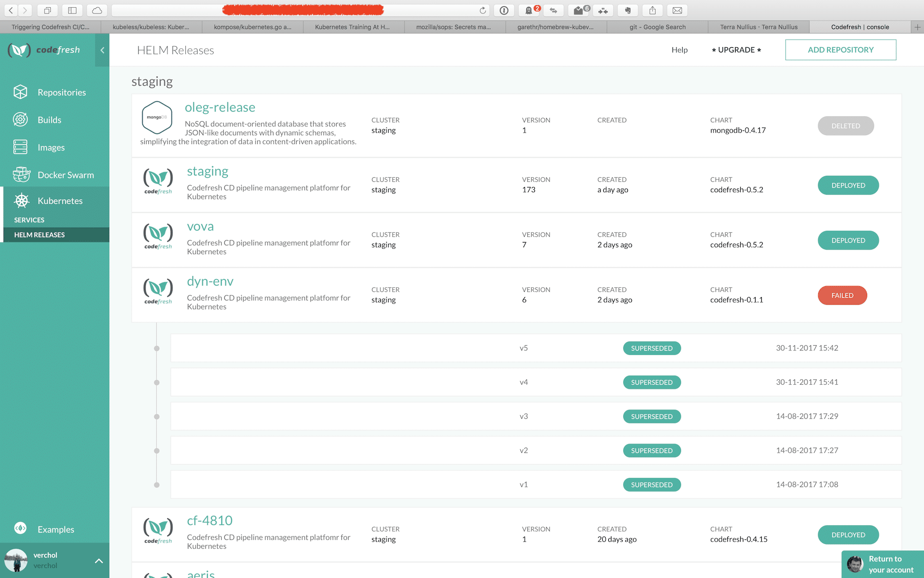Switch to git - Google Search tab
Image resolution: width=924 pixels, height=578 pixels.
(658, 27)
